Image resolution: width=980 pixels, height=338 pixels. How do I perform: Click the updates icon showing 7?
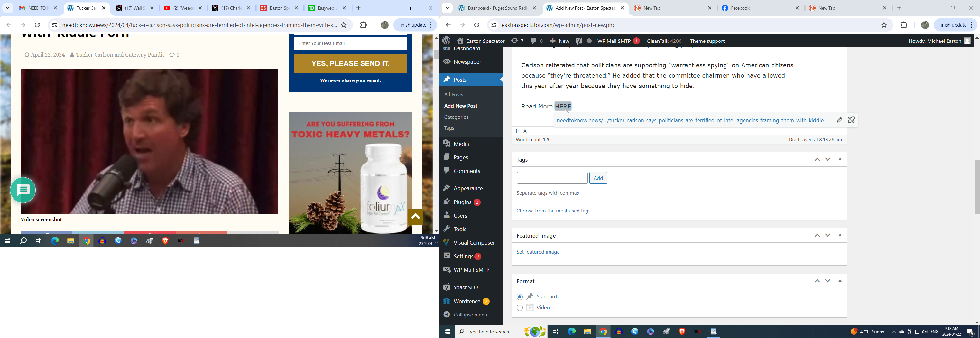coord(517,41)
